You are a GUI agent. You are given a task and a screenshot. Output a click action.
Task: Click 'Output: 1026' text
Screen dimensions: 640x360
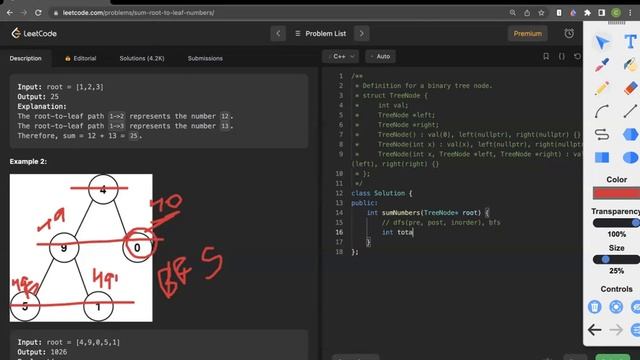tap(42, 352)
